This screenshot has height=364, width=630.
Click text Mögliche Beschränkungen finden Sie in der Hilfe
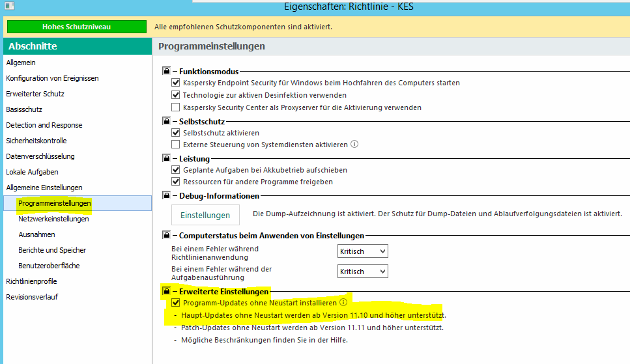(x=265, y=341)
